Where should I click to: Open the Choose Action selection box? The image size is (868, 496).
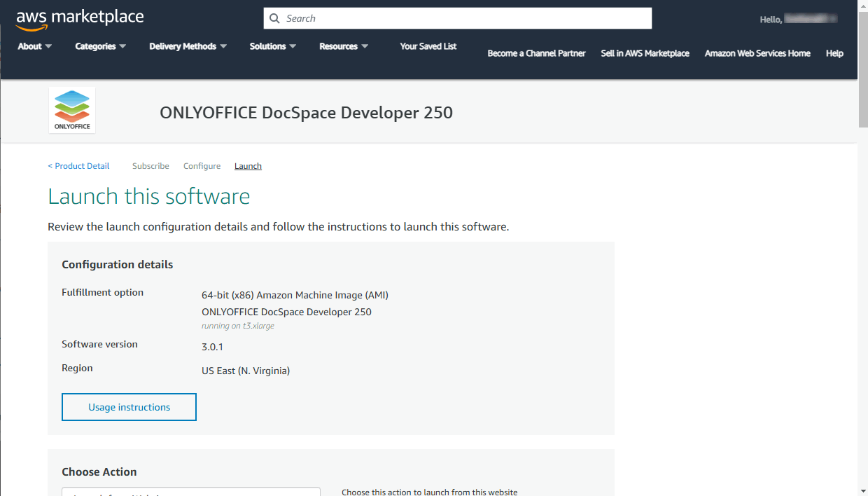[190, 492]
